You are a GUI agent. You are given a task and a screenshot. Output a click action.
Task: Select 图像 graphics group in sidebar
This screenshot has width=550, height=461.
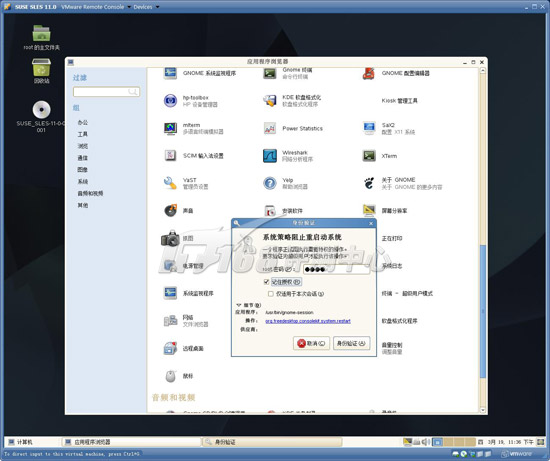[x=83, y=169]
